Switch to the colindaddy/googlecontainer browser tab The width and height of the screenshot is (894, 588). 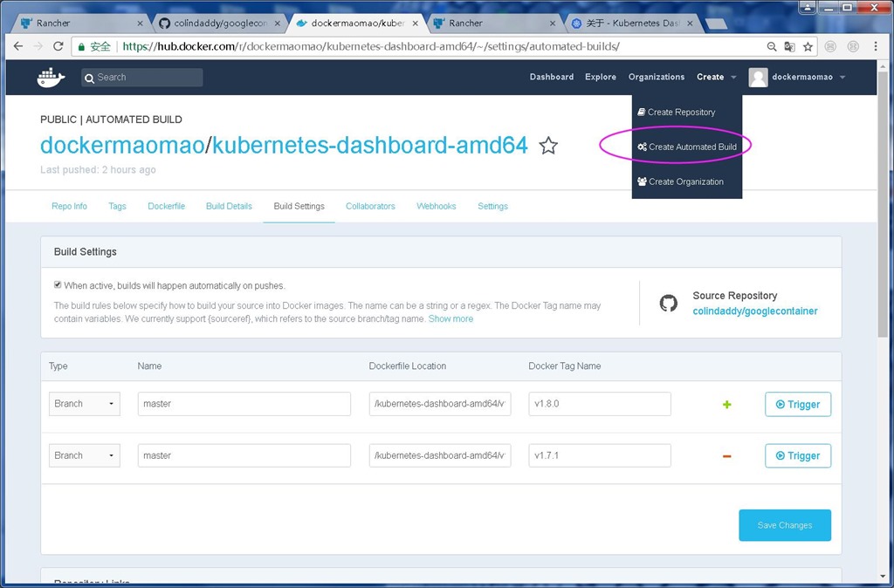coord(219,24)
